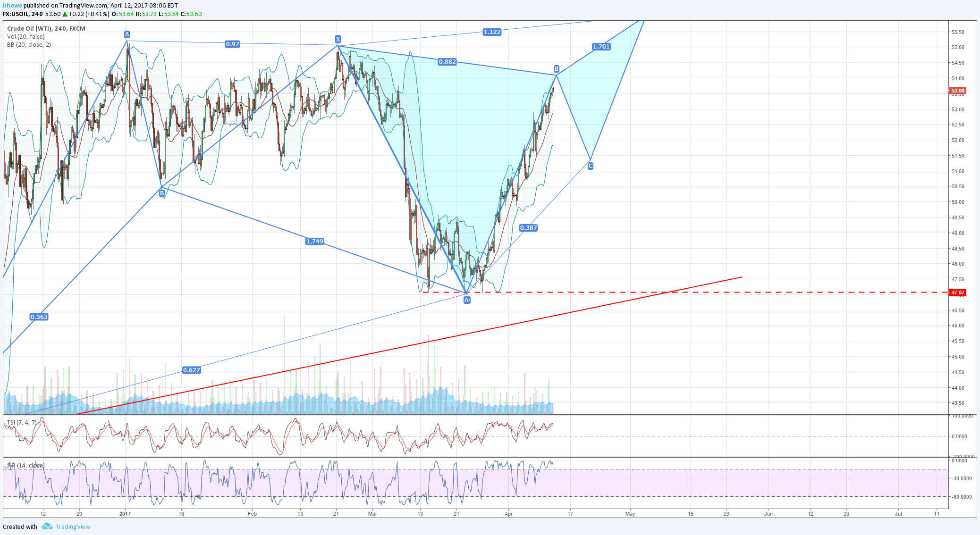Click the BB (20, close, 2) indicator label
This screenshot has height=535, width=980.
click(x=29, y=45)
